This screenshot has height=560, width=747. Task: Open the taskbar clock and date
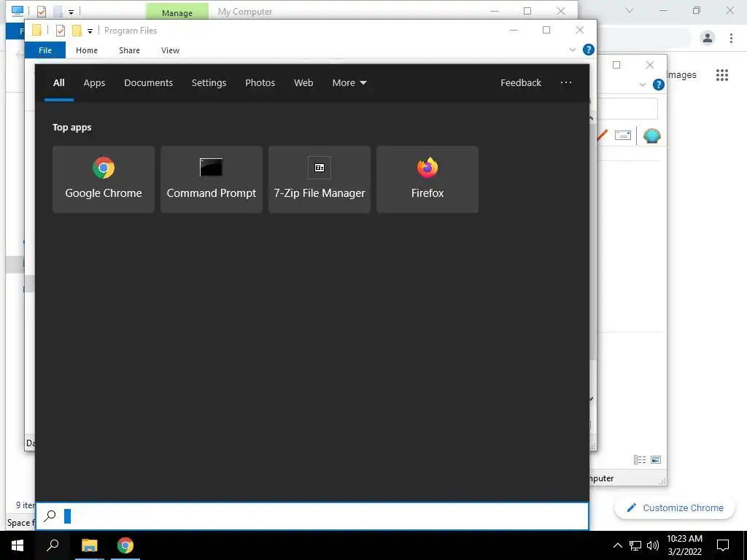(684, 545)
